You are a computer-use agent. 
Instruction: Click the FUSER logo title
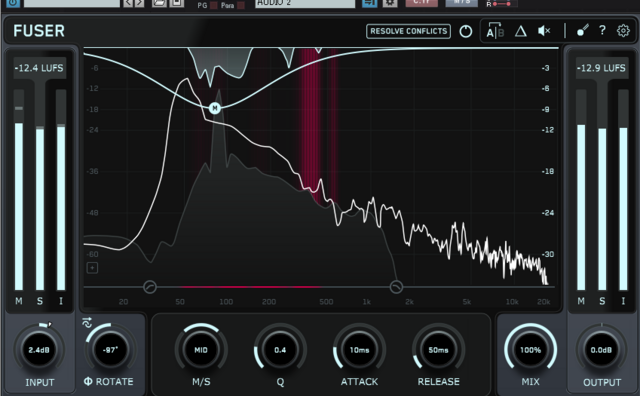click(39, 31)
